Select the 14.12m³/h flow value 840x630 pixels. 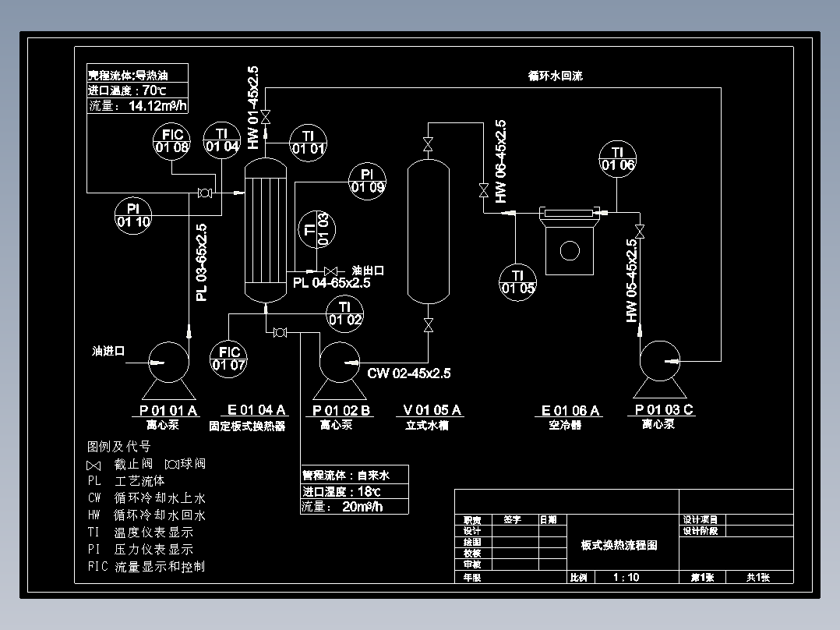pos(157,105)
